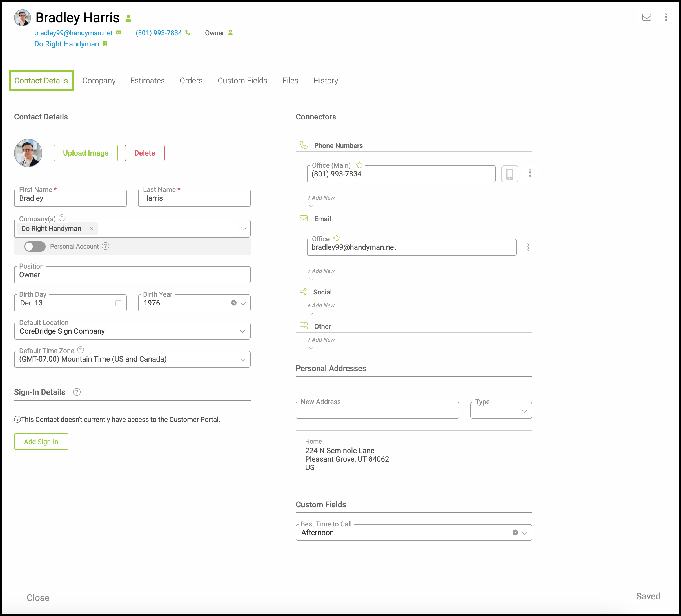Remove Do Right Handyman company chip
The height and width of the screenshot is (616, 681).
click(x=91, y=229)
